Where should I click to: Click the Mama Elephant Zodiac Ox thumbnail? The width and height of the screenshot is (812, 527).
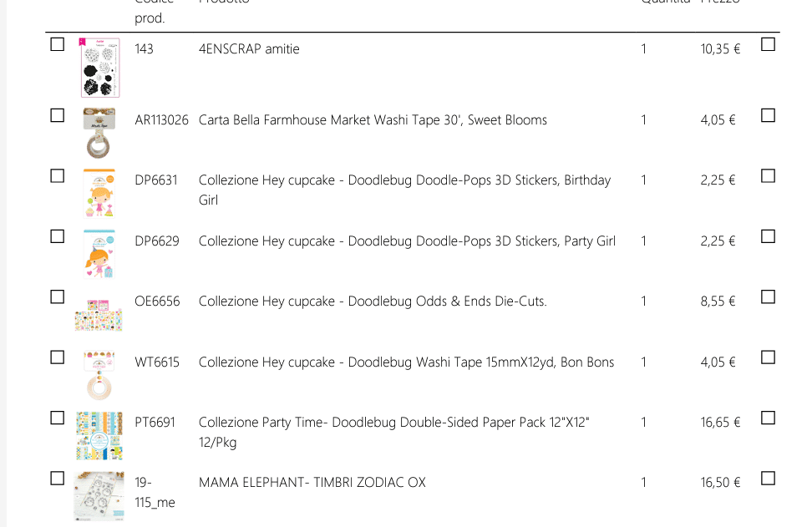tap(99, 496)
